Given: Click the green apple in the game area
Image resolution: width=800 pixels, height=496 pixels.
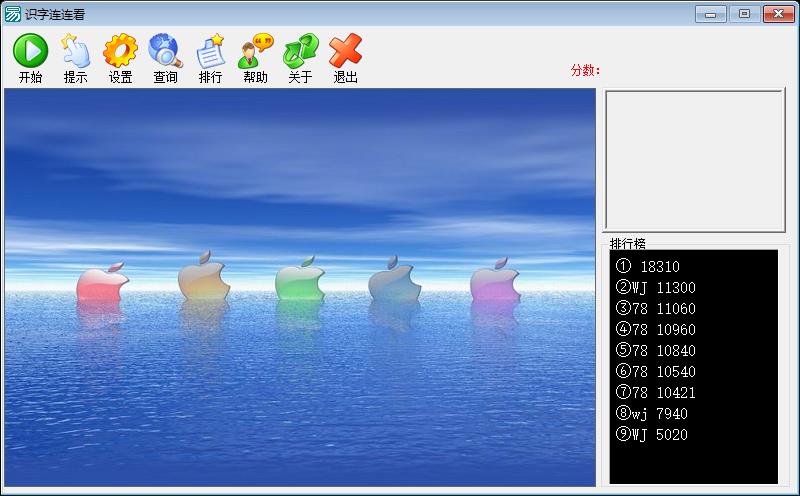Looking at the screenshot, I should click(300, 279).
